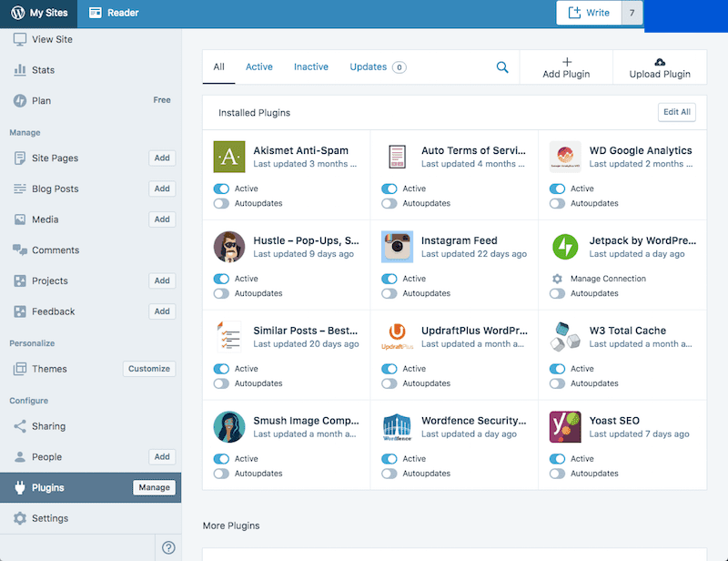Click Add next to Feedback
This screenshot has height=561, width=728.
162,311
